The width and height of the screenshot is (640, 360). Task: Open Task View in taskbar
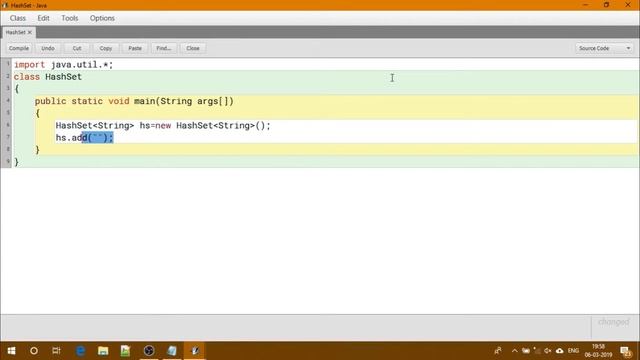point(56,351)
